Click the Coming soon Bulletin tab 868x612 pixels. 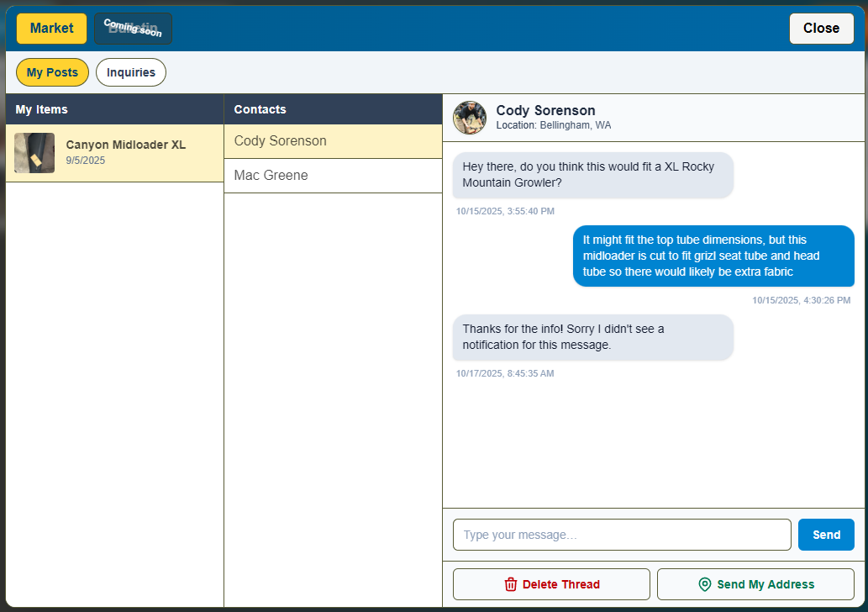(133, 28)
